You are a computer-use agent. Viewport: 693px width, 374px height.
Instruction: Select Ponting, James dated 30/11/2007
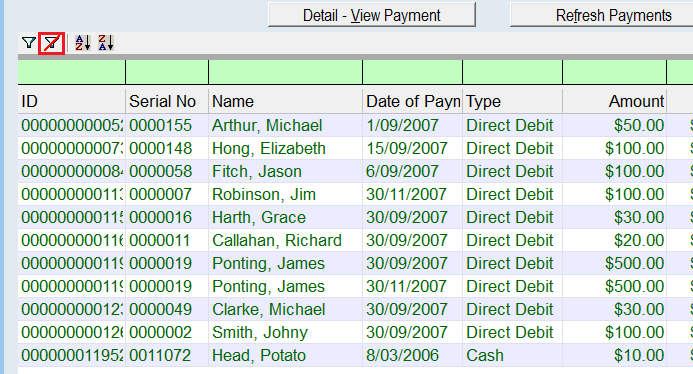[x=355, y=286]
